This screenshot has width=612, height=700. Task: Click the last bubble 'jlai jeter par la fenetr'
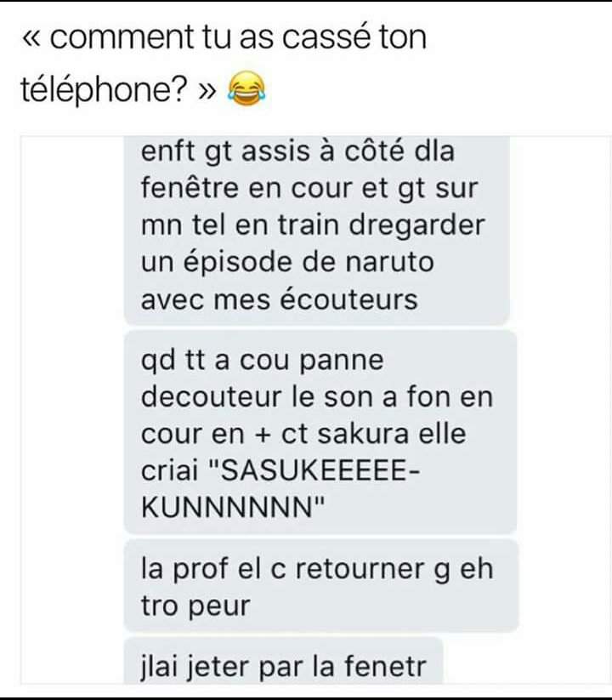283,662
